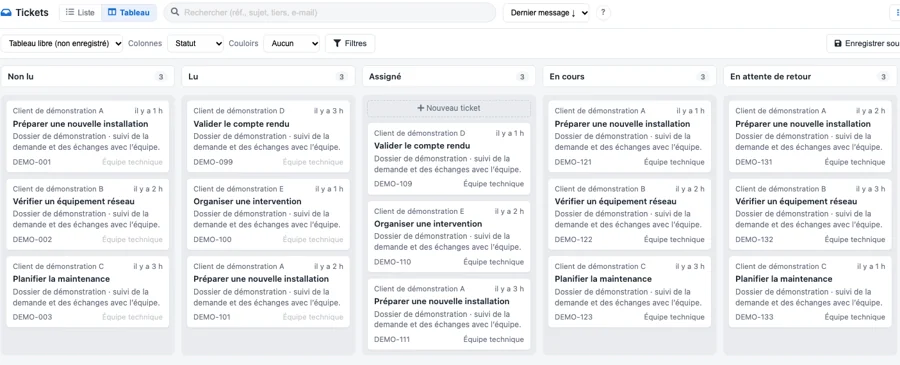Click the En cours column header

(630, 76)
